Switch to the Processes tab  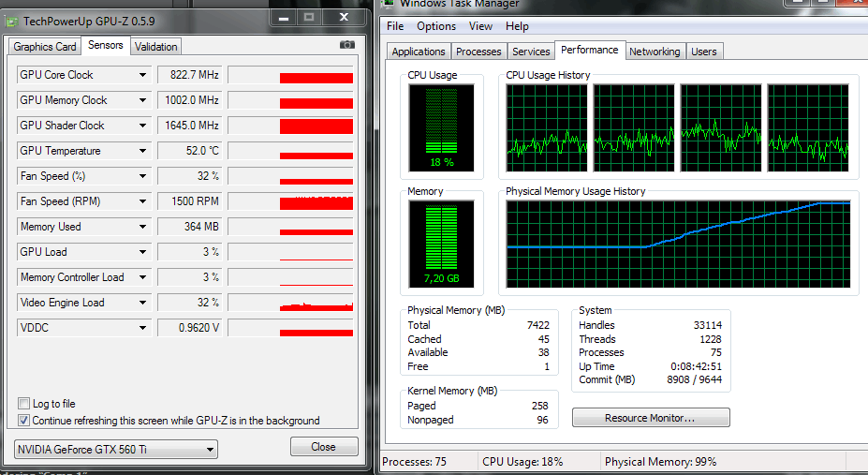tap(478, 52)
